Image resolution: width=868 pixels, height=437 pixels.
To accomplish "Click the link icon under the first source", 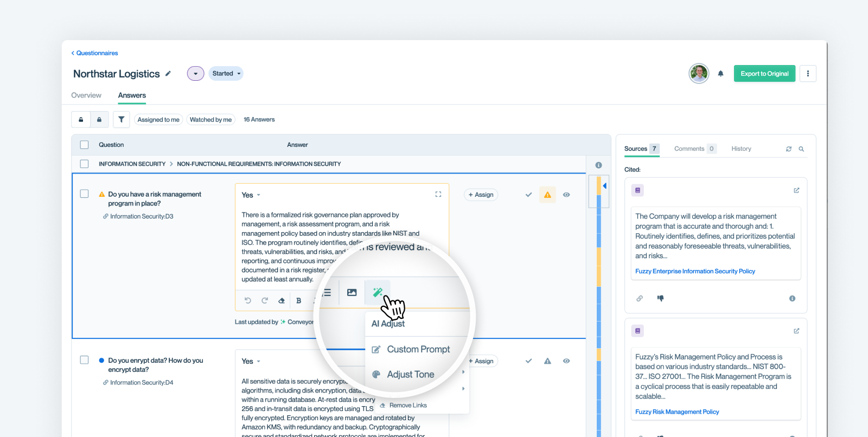I will point(640,298).
